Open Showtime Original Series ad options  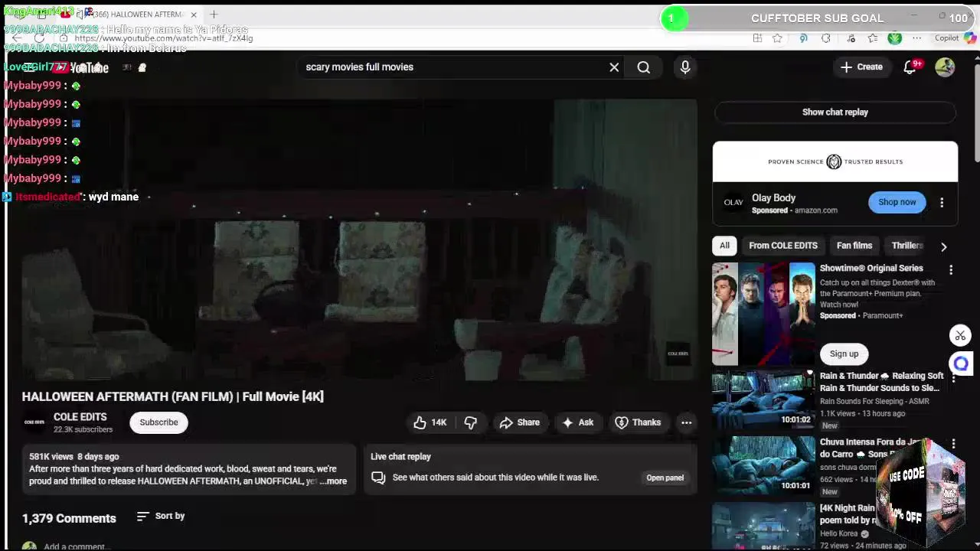[x=951, y=270]
